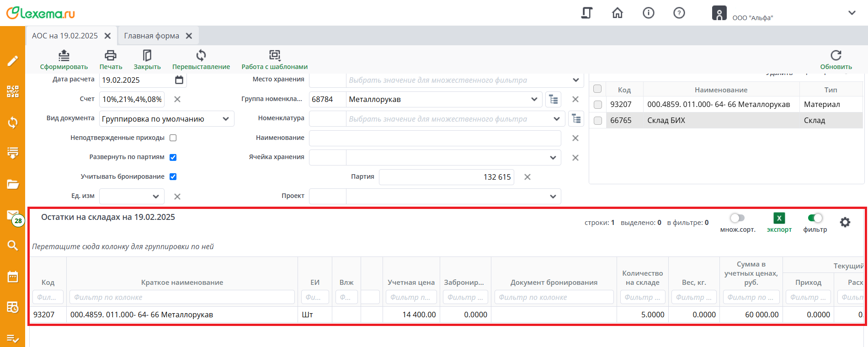Screen dimensions: 868x347
Task: Expand Группа номенклатуры Металлорукав dropdown
Action: coord(534,99)
